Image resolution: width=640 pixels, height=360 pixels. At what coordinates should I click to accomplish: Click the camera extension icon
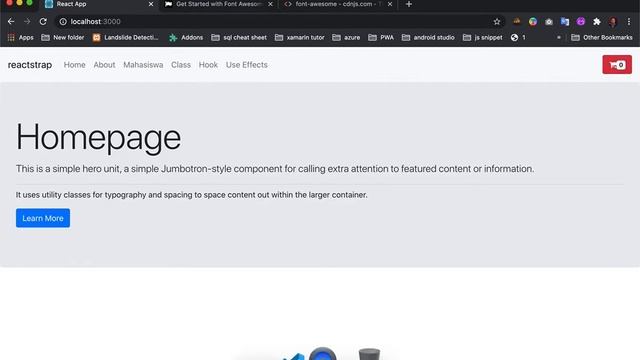[x=549, y=22]
